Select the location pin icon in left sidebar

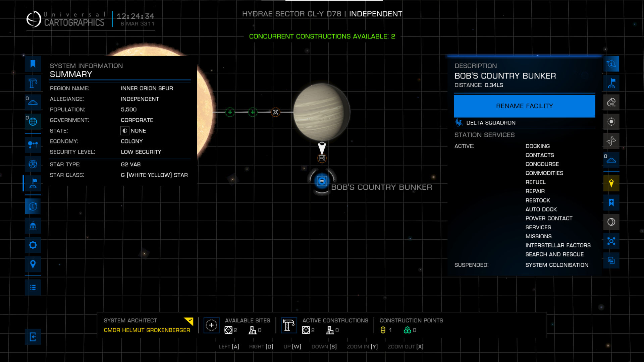coord(33,264)
